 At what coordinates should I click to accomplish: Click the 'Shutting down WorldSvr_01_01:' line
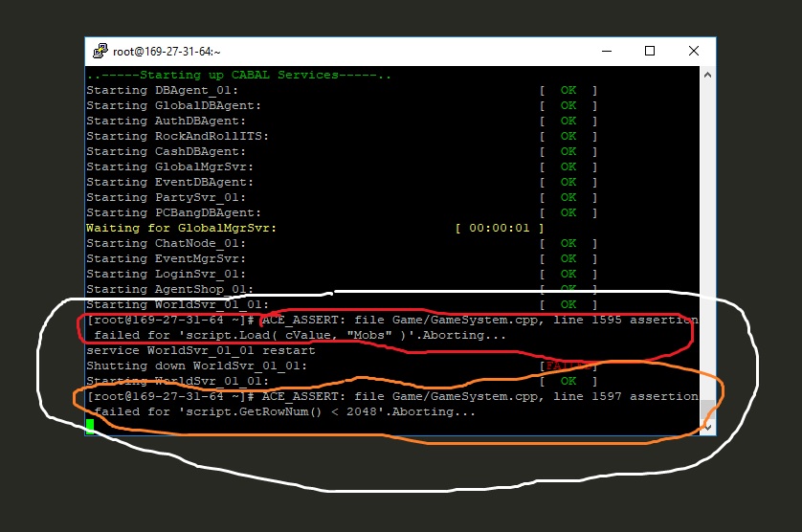coord(197,366)
